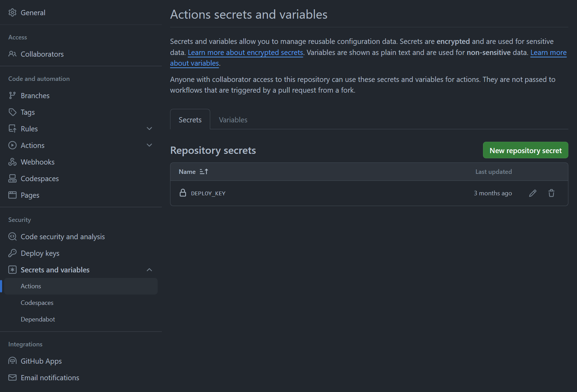Go to Deploy keys settings
The height and width of the screenshot is (392, 577).
pyautogui.click(x=40, y=253)
